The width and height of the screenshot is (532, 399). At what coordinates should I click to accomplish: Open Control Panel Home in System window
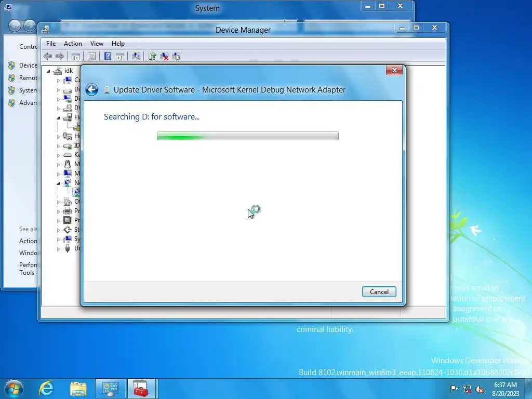coord(28,46)
